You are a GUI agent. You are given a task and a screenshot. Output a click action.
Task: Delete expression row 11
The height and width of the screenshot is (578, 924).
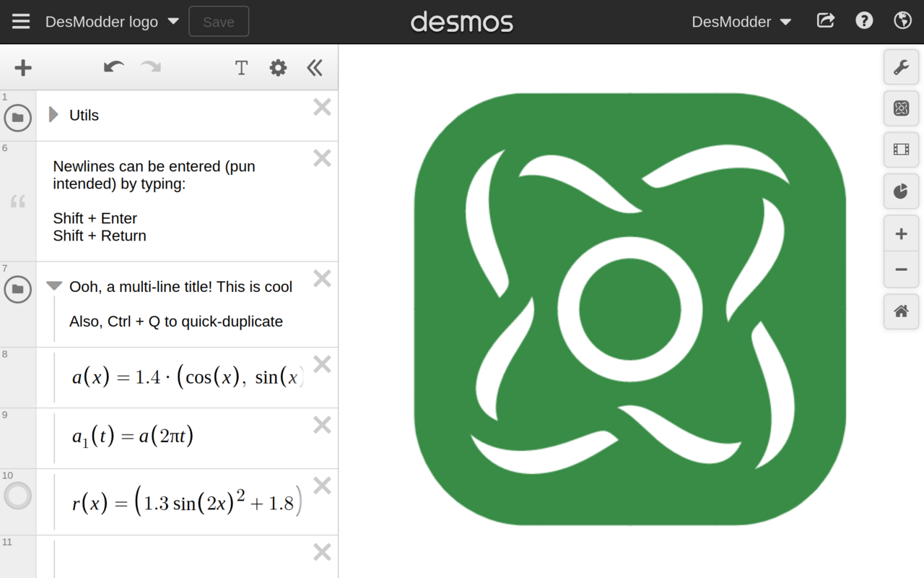pyautogui.click(x=322, y=552)
